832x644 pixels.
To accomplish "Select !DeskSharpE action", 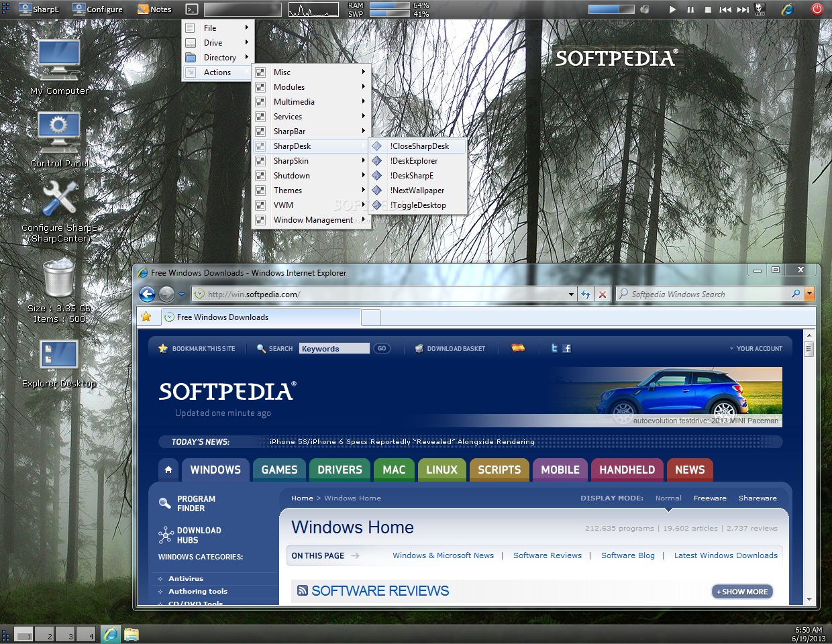I will click(418, 176).
